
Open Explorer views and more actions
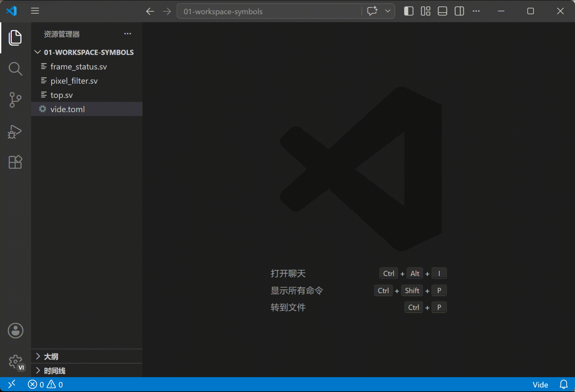128,34
